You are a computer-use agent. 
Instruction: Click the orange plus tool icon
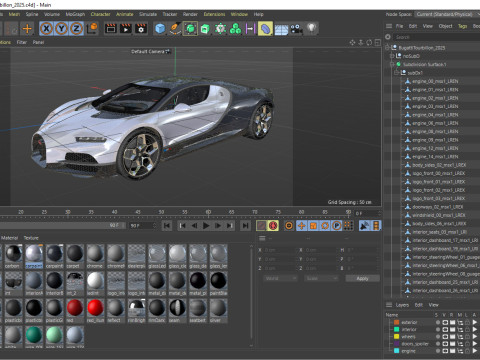(27, 29)
